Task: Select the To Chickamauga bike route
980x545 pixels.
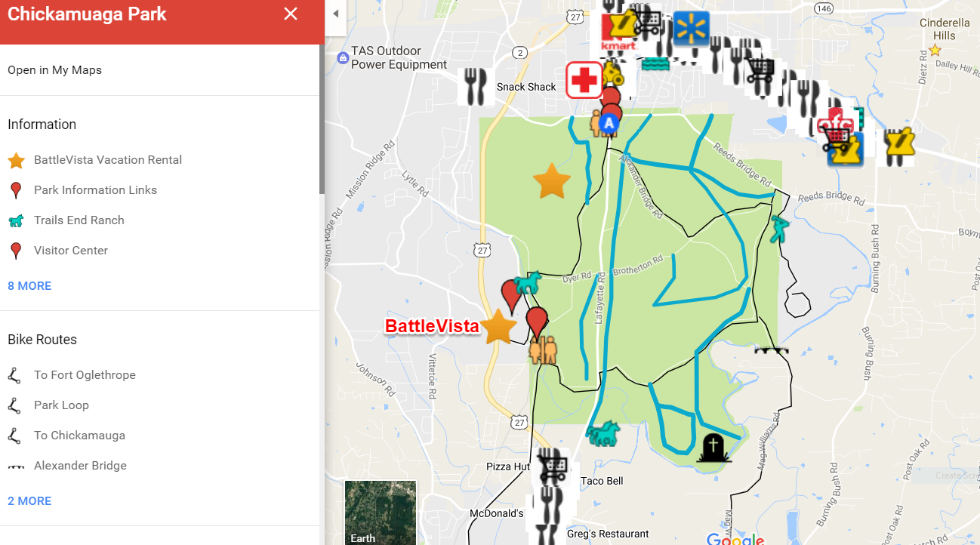Action: [x=79, y=436]
